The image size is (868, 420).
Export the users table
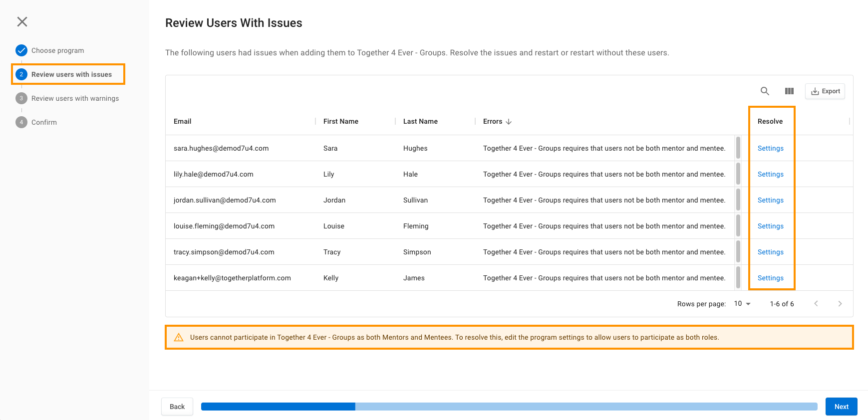(825, 91)
